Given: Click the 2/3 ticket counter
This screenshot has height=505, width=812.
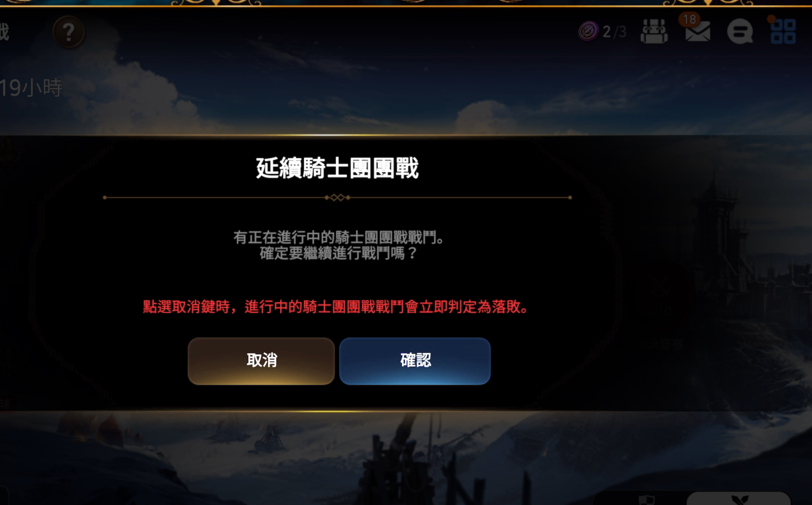Looking at the screenshot, I should coord(615,32).
